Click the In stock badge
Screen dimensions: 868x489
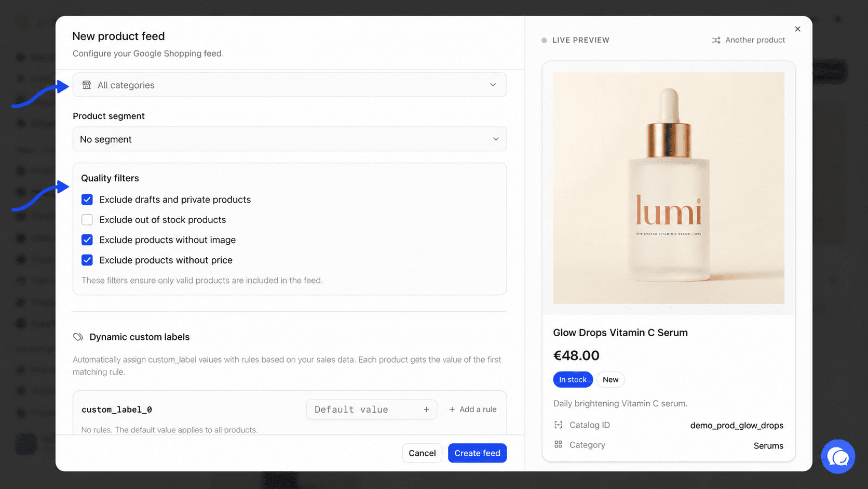(x=573, y=380)
